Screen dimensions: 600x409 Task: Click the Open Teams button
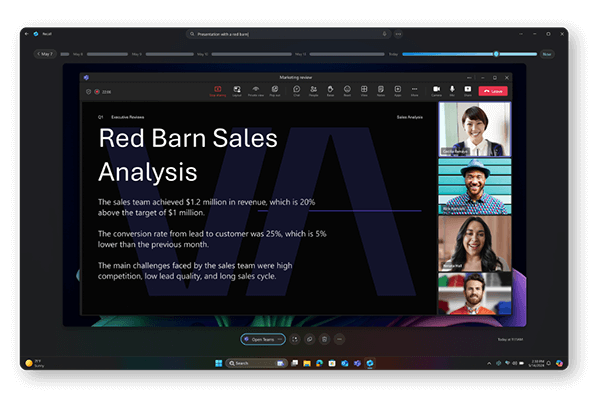point(258,339)
